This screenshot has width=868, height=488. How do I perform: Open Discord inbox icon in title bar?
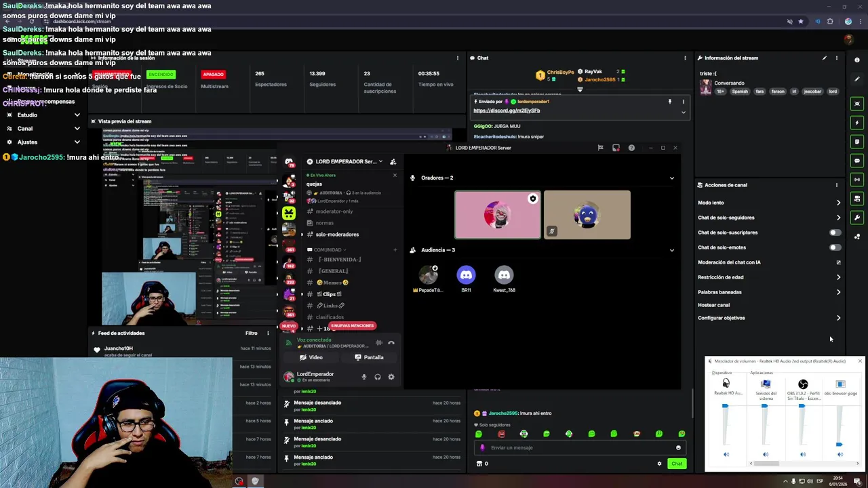click(x=616, y=148)
